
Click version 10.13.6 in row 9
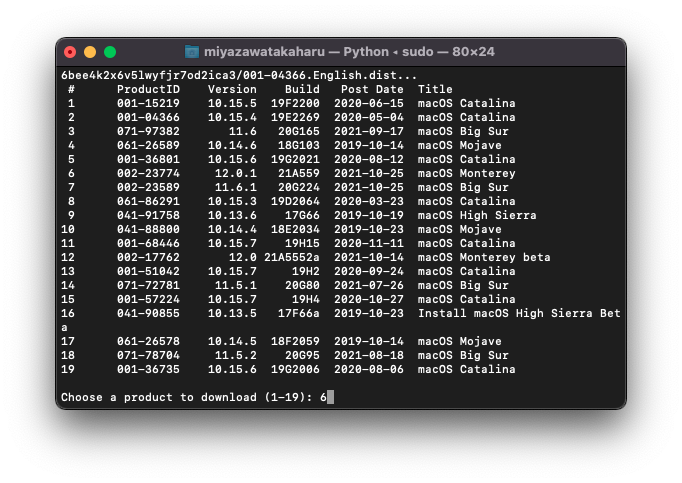tap(232, 215)
